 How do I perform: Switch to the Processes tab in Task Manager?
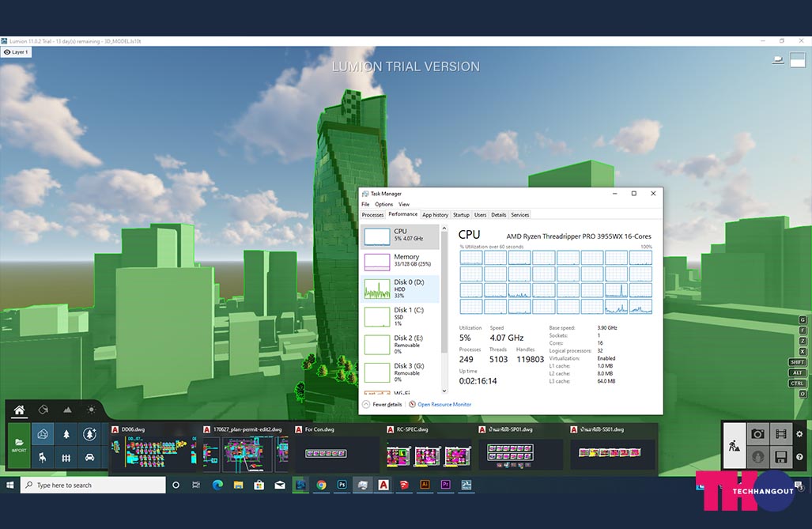(x=372, y=214)
